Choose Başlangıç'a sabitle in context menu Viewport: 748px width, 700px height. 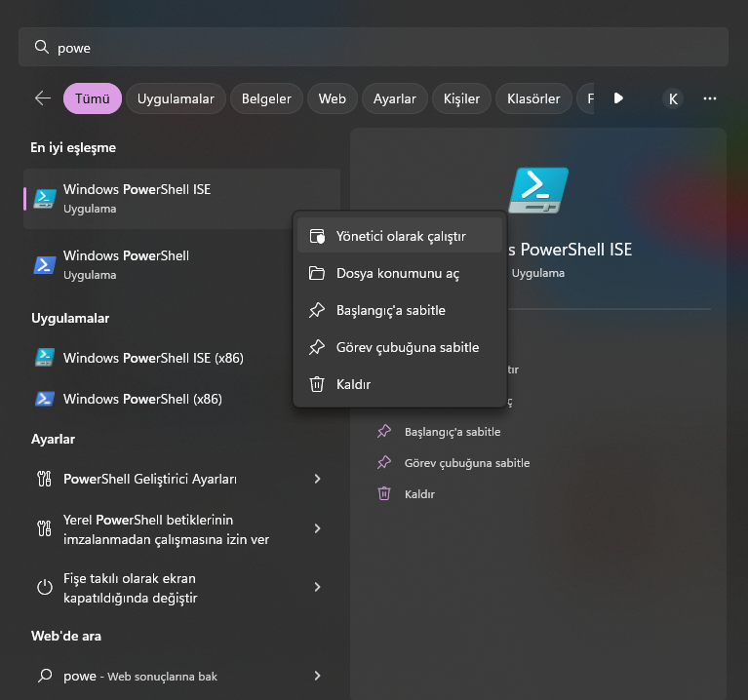[x=400, y=310]
